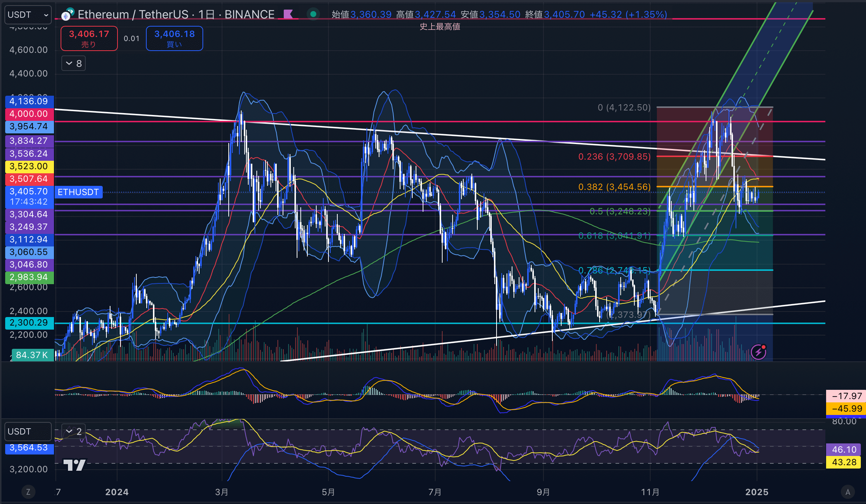Click the 3,304.64 purple price label
This screenshot has height=504, width=866.
pos(29,214)
